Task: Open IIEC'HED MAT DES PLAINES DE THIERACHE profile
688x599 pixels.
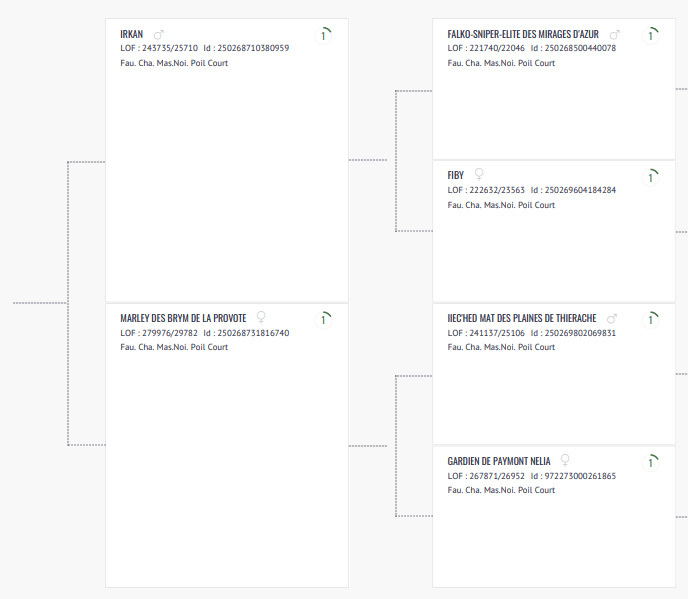Action: [x=522, y=318]
